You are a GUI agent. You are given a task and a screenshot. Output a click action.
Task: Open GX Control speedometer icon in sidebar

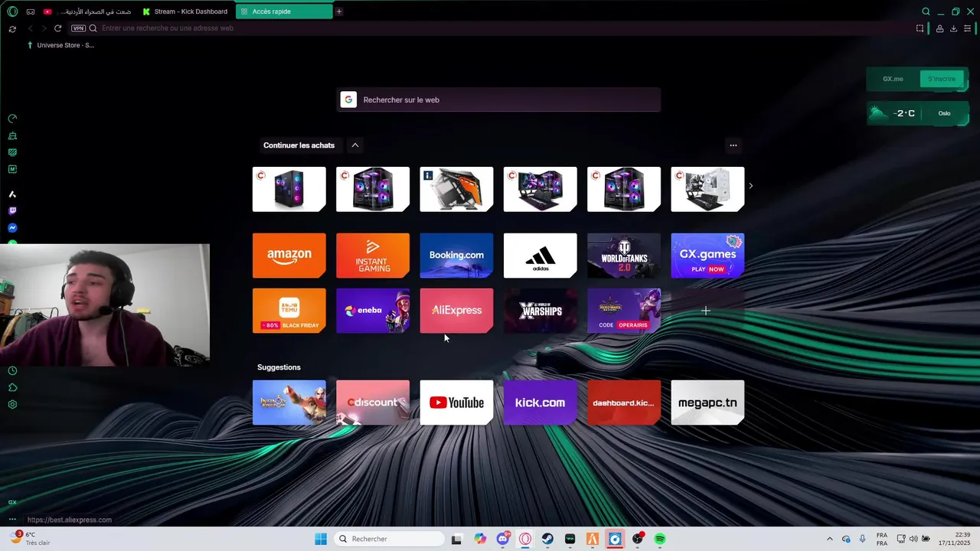click(x=12, y=119)
